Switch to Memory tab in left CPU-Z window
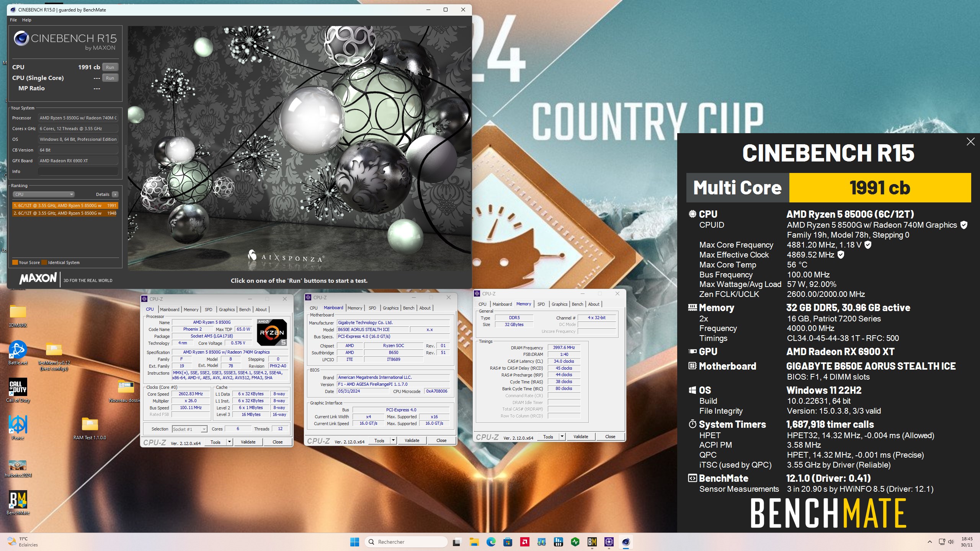The height and width of the screenshot is (551, 980). [191, 310]
